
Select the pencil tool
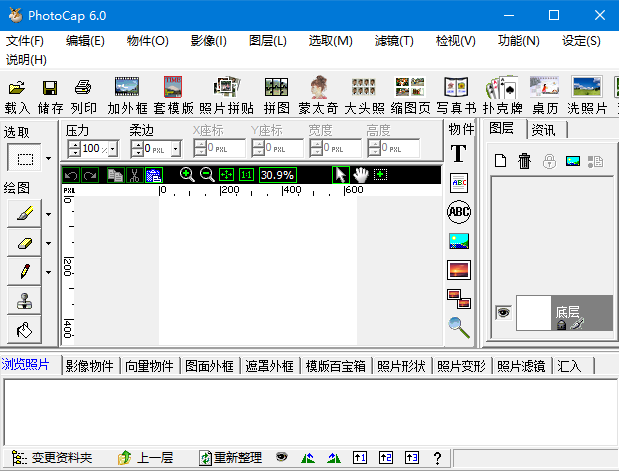(24, 272)
